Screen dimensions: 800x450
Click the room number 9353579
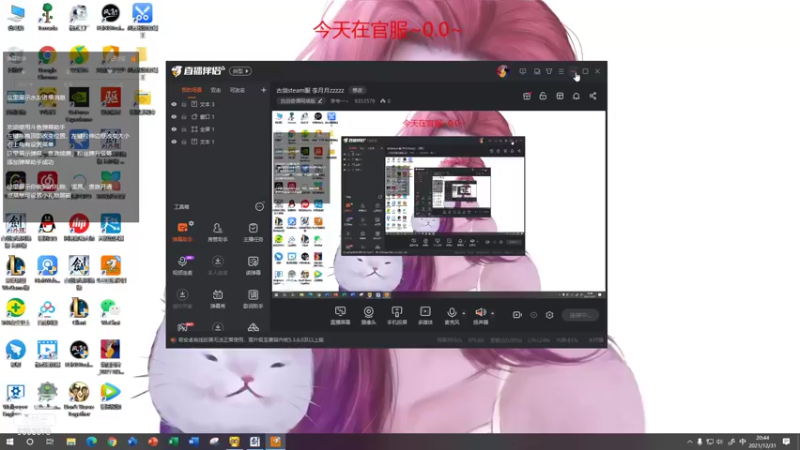(365, 101)
